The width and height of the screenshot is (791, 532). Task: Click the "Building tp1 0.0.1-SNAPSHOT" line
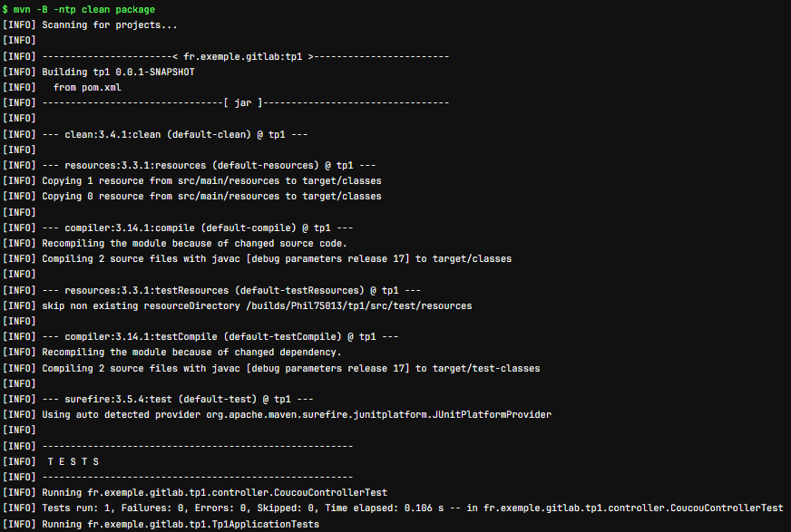coord(118,72)
